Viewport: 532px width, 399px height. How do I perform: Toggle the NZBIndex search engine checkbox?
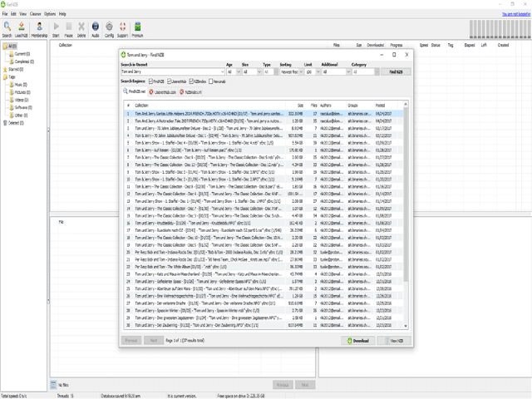[191, 81]
